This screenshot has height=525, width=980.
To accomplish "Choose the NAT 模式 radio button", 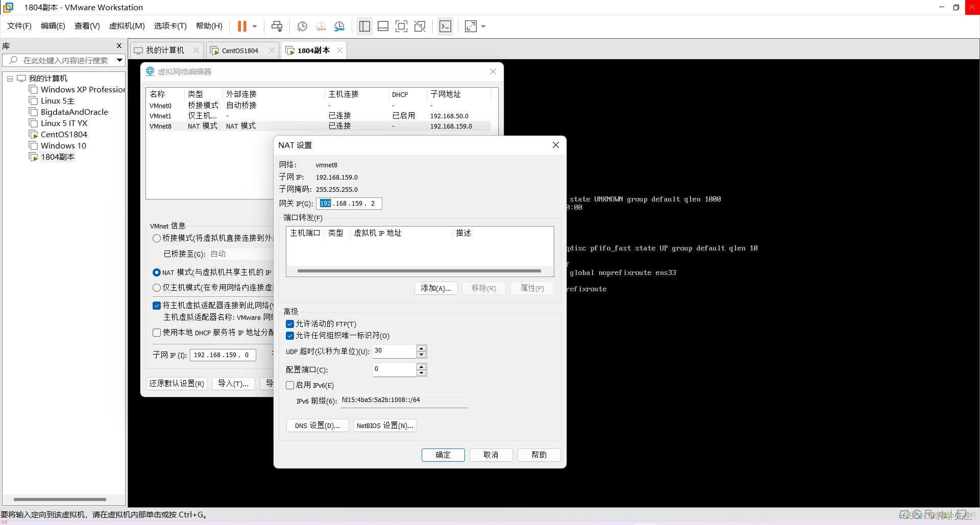I will click(x=157, y=272).
